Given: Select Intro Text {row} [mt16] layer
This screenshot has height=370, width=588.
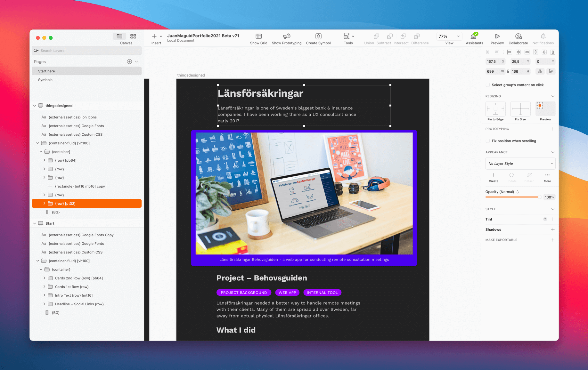Looking at the screenshot, I should pyautogui.click(x=86, y=295).
